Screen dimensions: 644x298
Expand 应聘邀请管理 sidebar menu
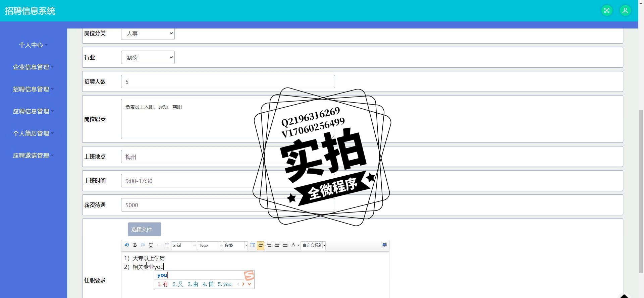pyautogui.click(x=33, y=156)
